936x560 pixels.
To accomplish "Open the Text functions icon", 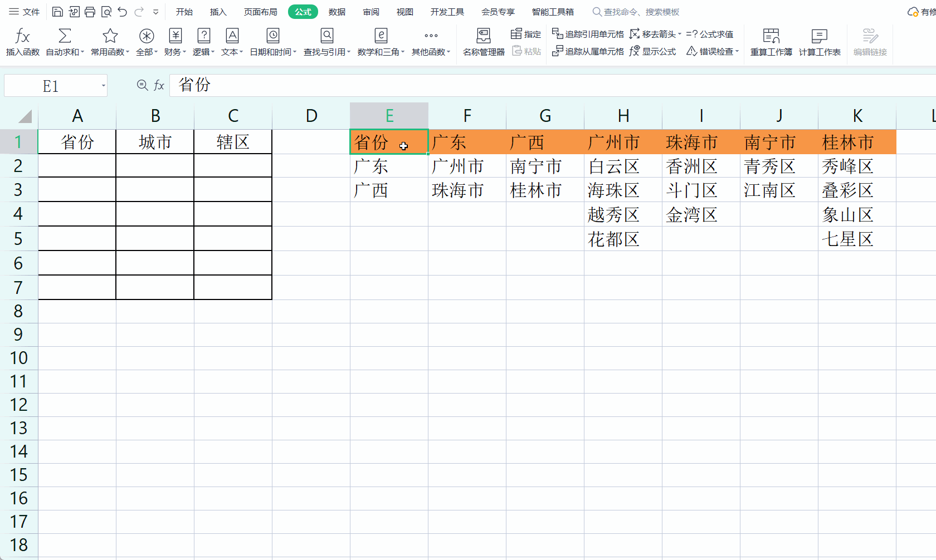I will pos(232,36).
